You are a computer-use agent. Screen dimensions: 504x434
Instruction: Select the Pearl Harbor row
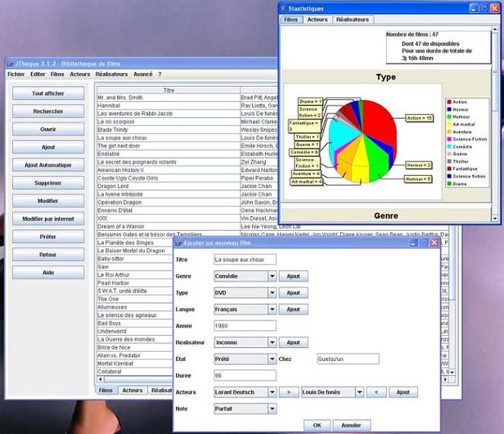coord(135,283)
